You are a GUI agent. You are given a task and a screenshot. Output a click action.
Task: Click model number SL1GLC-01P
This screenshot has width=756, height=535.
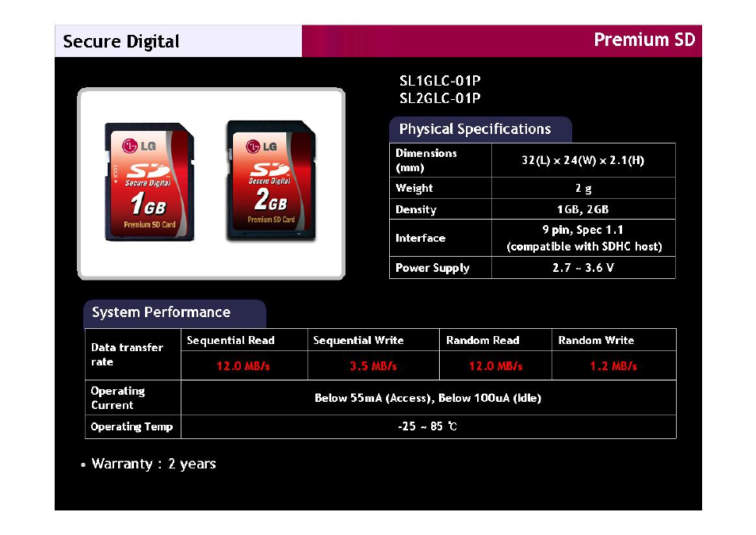pos(440,81)
